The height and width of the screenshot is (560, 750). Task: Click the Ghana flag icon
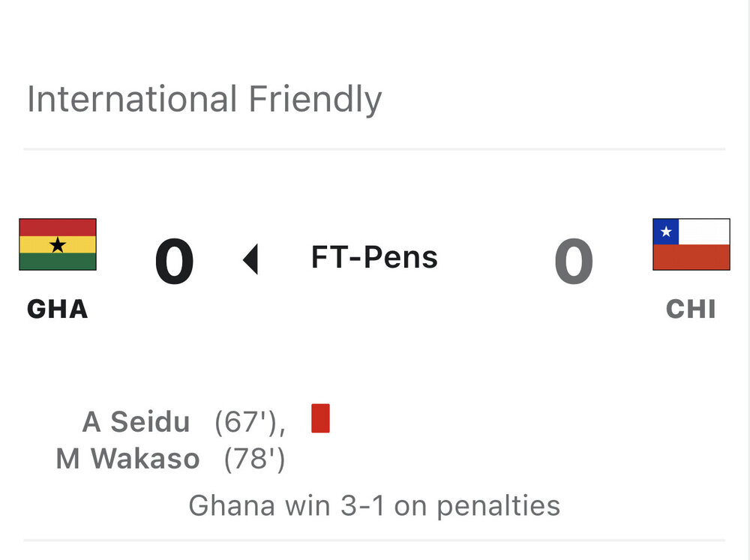pos(58,244)
